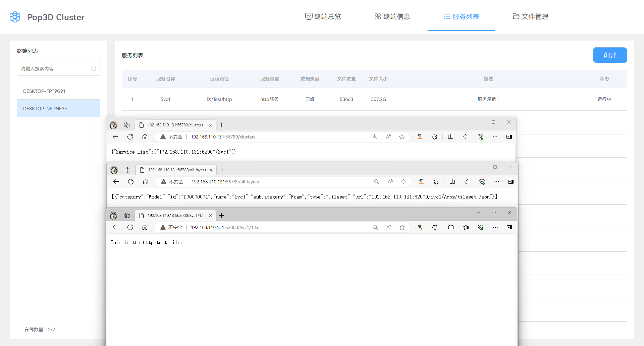
Task: Click the 不安全 warning in clusters window
Action: pyautogui.click(x=171, y=137)
